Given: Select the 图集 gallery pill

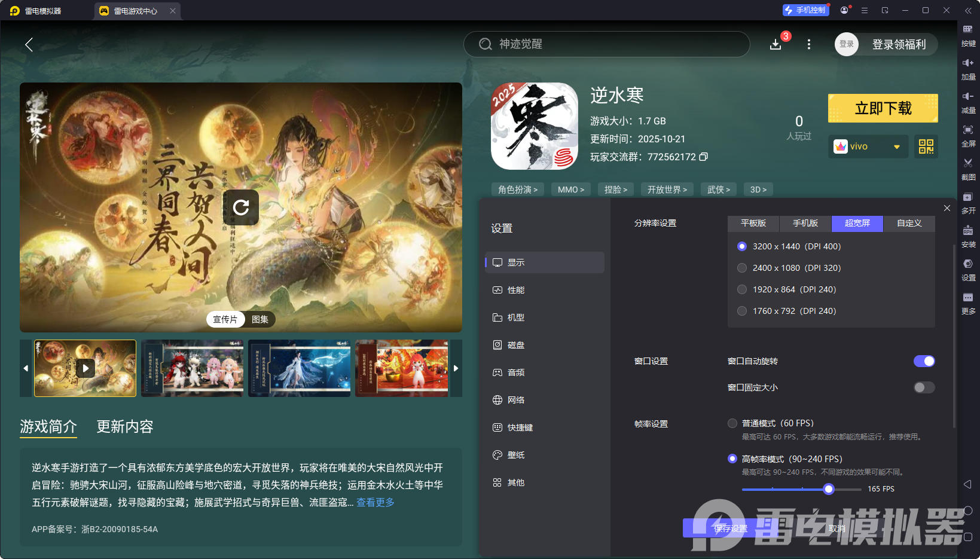Looking at the screenshot, I should coord(260,319).
